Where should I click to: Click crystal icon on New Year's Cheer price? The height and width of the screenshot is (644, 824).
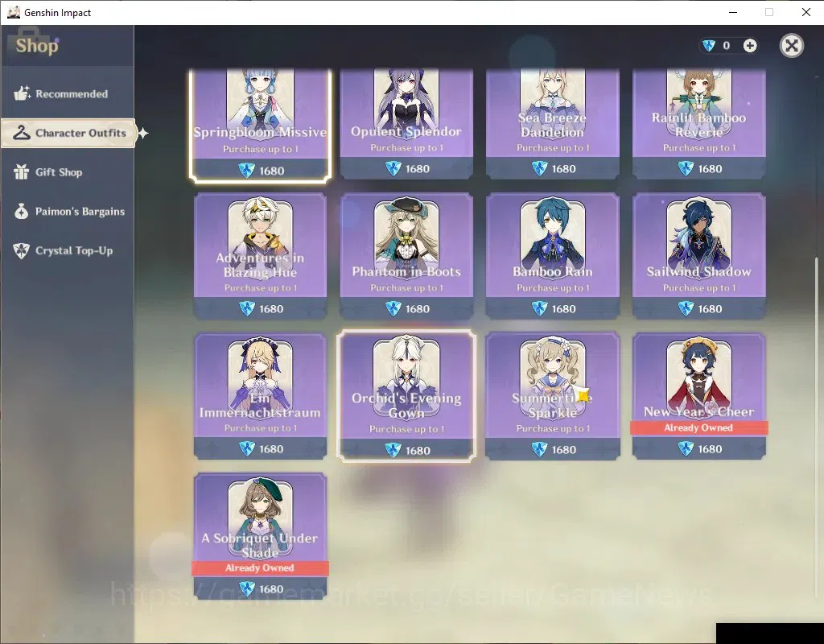click(x=686, y=449)
